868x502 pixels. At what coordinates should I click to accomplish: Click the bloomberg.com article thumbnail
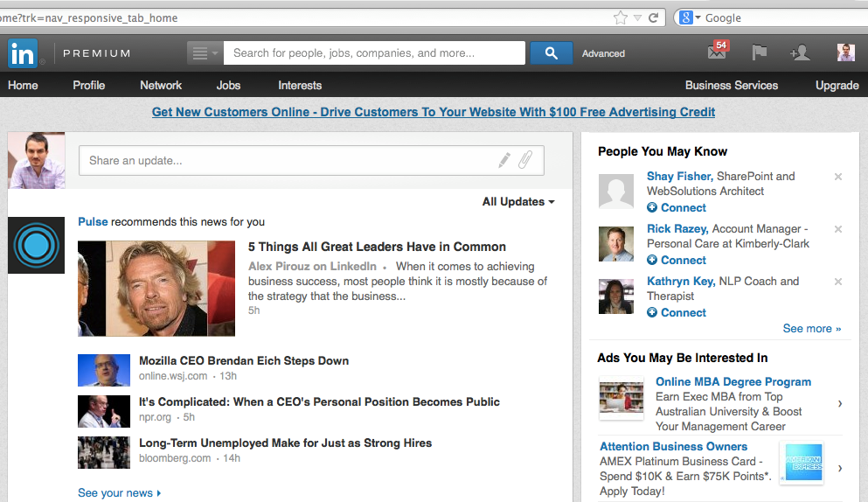103,452
